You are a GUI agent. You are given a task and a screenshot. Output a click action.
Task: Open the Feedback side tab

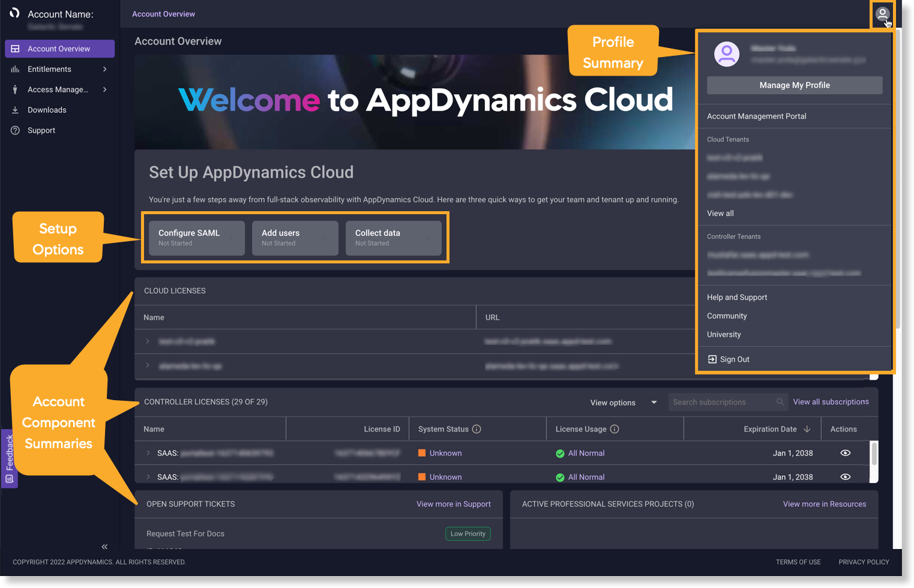click(x=9, y=458)
